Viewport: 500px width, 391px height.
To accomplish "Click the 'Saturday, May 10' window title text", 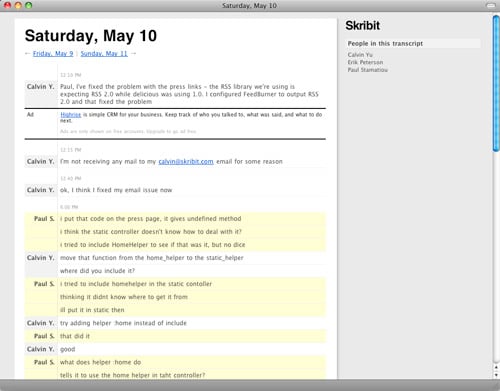I will click(249, 5).
